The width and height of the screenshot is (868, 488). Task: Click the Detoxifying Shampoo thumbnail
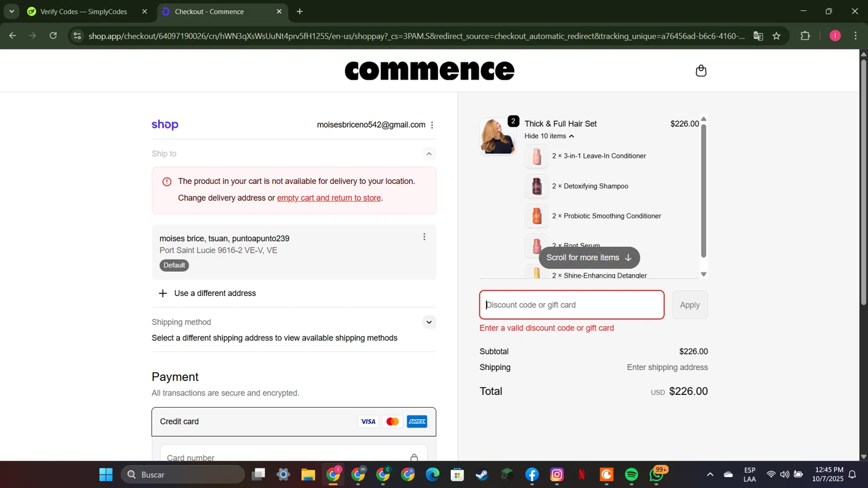click(x=536, y=186)
